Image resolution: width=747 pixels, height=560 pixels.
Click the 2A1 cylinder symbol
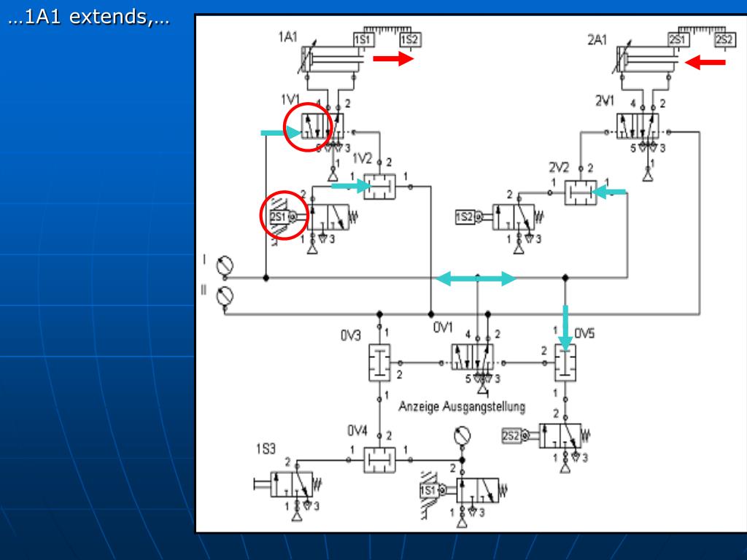[x=647, y=60]
